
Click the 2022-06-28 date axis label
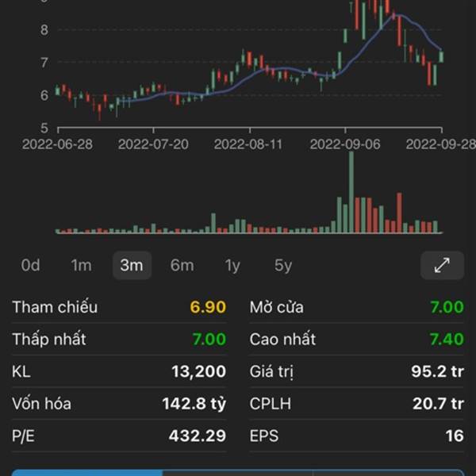point(57,144)
